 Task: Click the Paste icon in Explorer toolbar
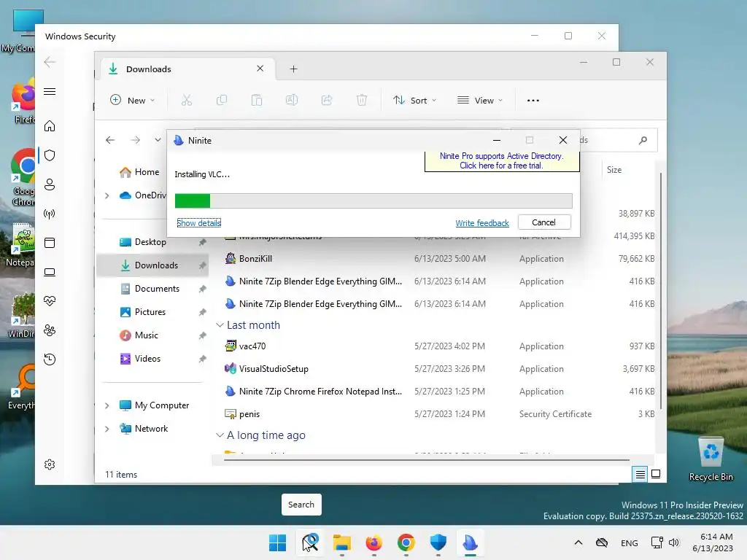[256, 100]
